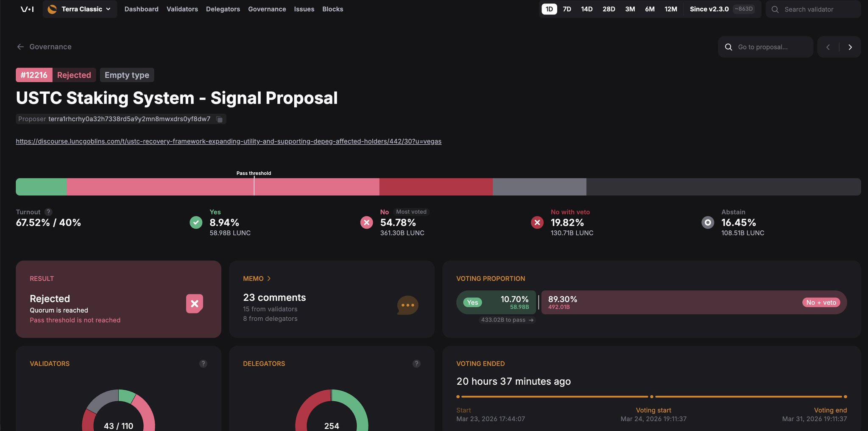Click the back arrow beside Governance
This screenshot has width=868, height=431.
(x=20, y=47)
